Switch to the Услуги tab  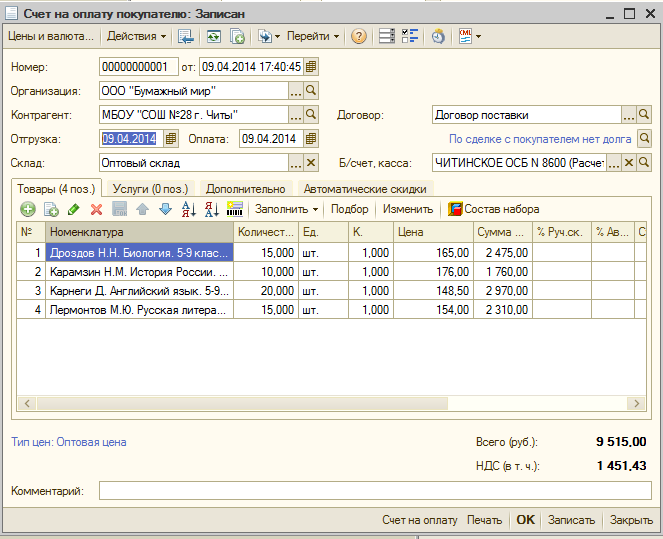(x=150, y=188)
